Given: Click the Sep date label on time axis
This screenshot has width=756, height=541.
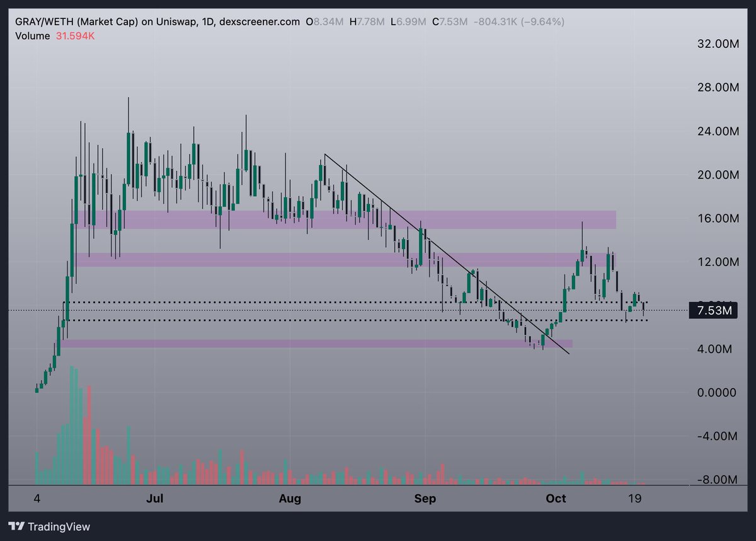Looking at the screenshot, I should click(x=425, y=499).
